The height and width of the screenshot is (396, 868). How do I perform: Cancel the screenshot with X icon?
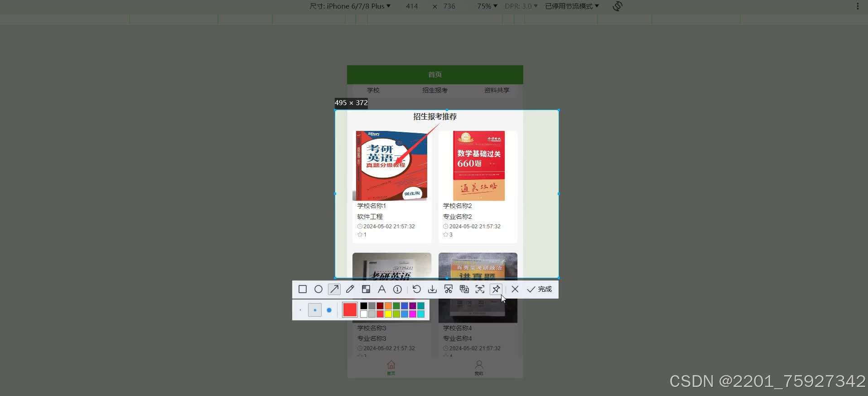(x=515, y=289)
